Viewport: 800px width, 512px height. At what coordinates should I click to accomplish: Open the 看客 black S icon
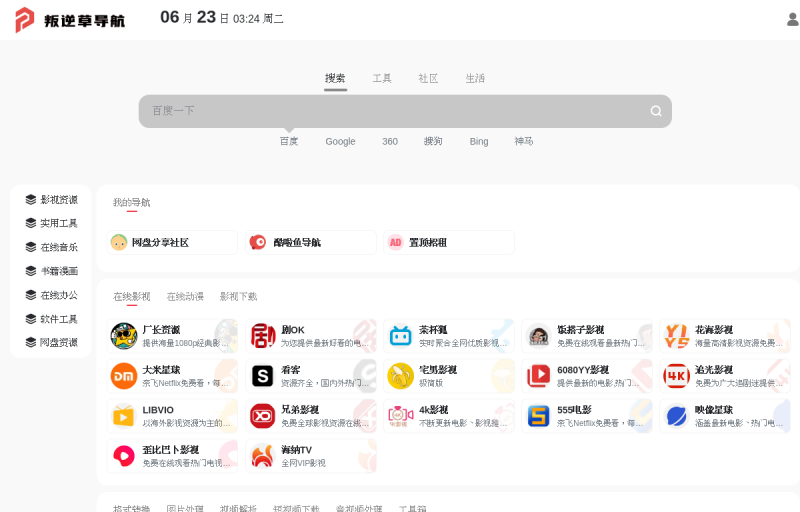[x=263, y=376]
